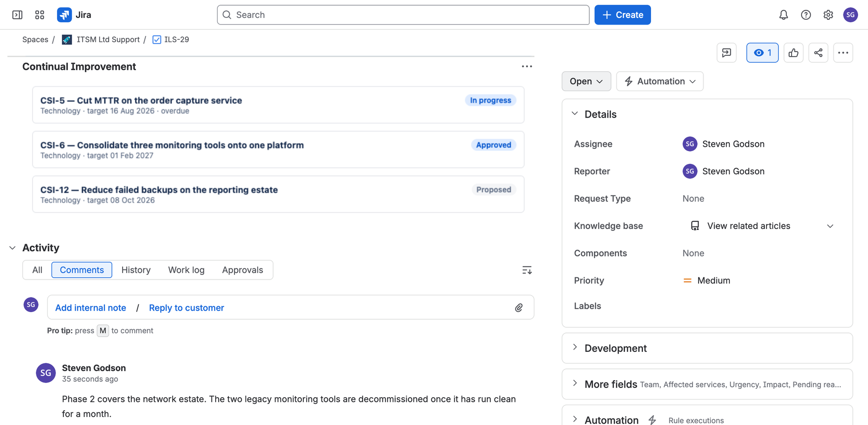Image resolution: width=868 pixels, height=425 pixels.
Task: Open the CSI-5 Cut MTTR card
Action: [x=278, y=105]
